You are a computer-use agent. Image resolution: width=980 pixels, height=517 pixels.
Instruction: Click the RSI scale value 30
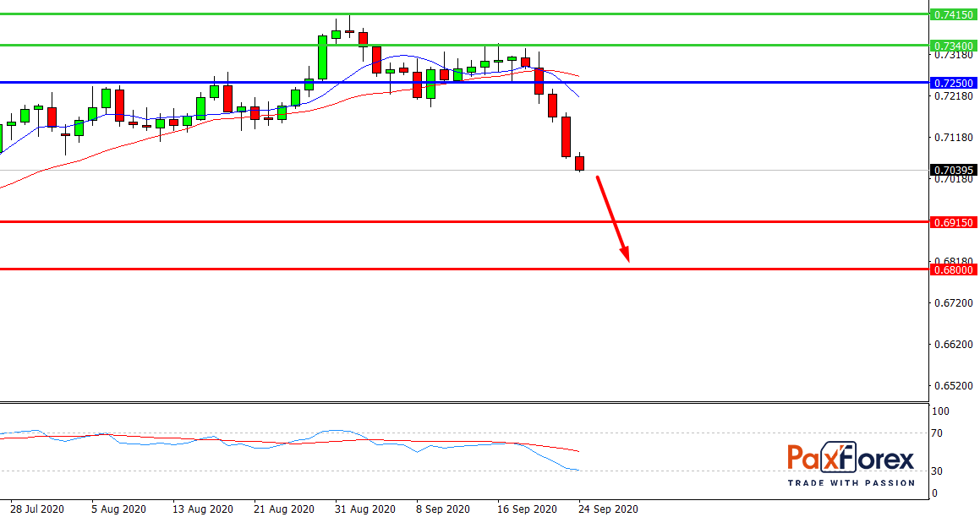(x=937, y=471)
